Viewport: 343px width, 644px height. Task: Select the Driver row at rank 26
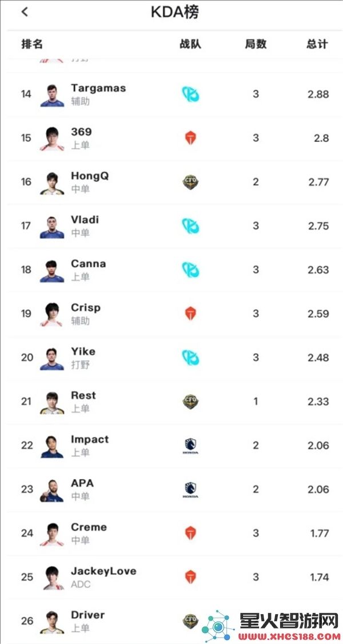click(x=171, y=621)
